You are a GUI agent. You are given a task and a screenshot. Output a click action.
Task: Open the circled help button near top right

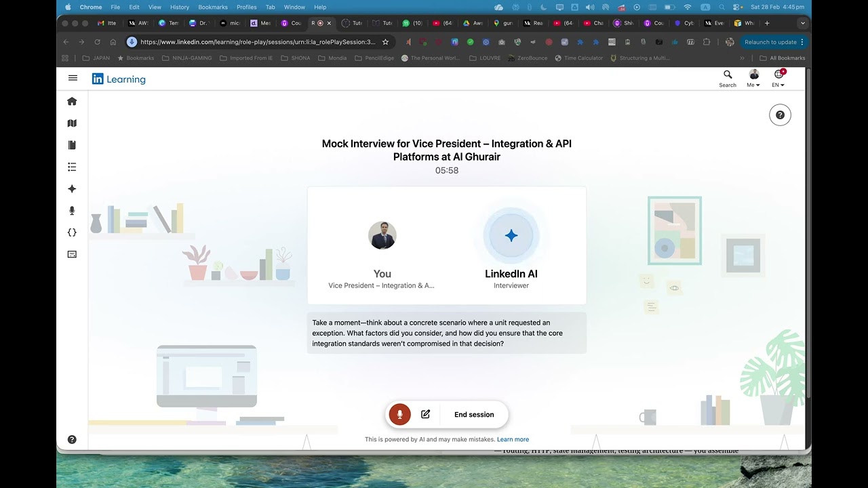pyautogui.click(x=780, y=115)
